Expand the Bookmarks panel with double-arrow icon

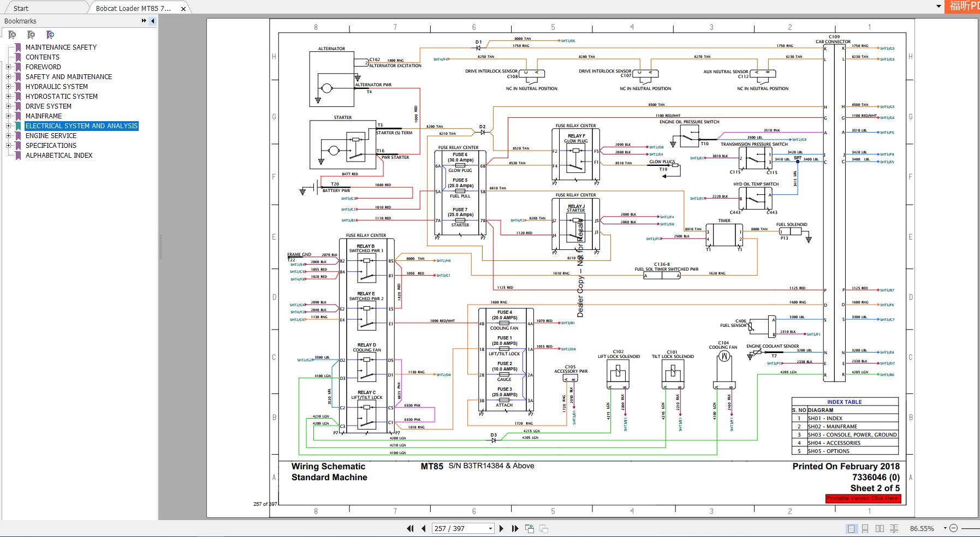144,21
